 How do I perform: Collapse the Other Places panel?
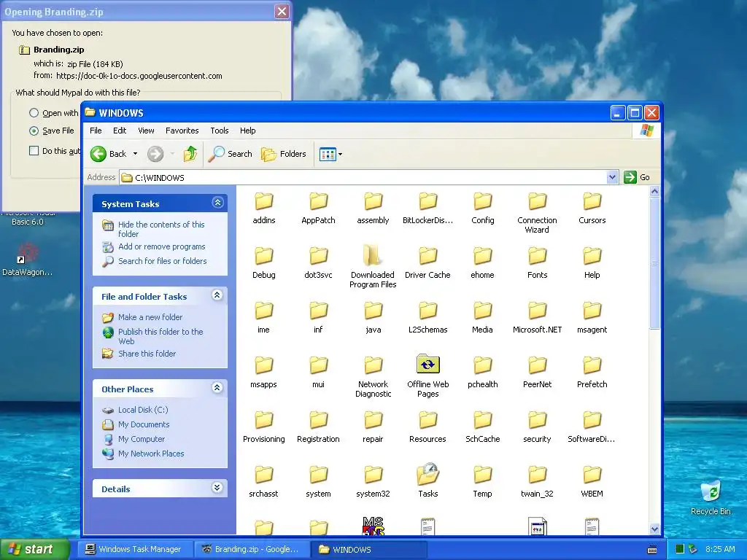pos(217,388)
